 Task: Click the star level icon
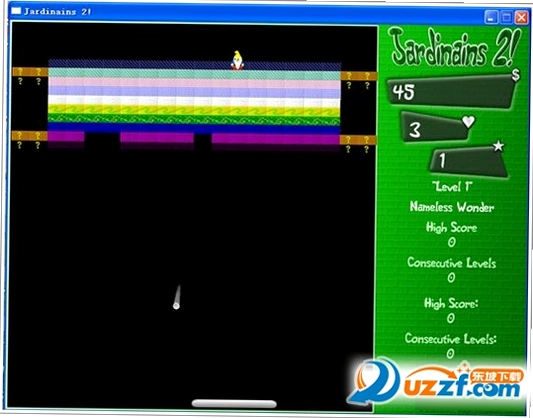tap(498, 146)
